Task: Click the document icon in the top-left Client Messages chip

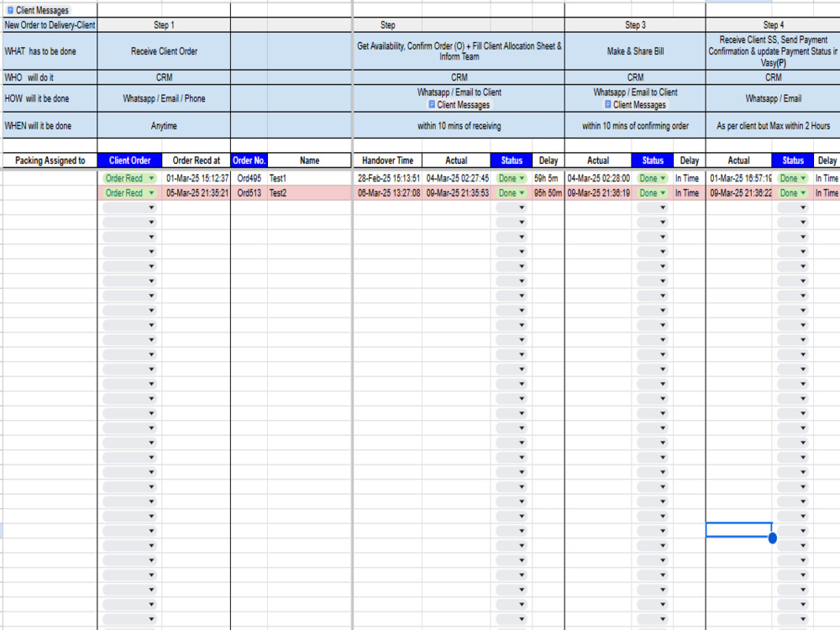Action: [x=10, y=10]
